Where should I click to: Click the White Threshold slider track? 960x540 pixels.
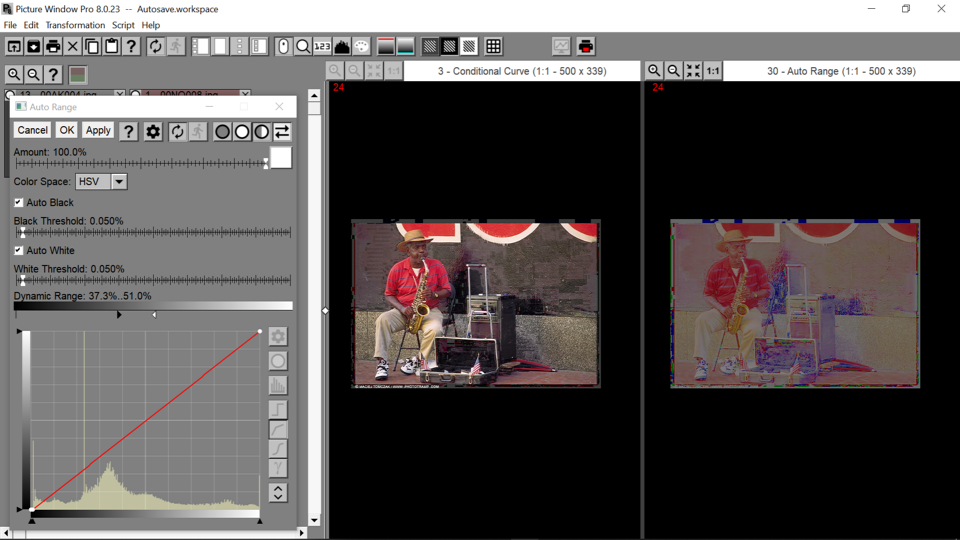[153, 280]
